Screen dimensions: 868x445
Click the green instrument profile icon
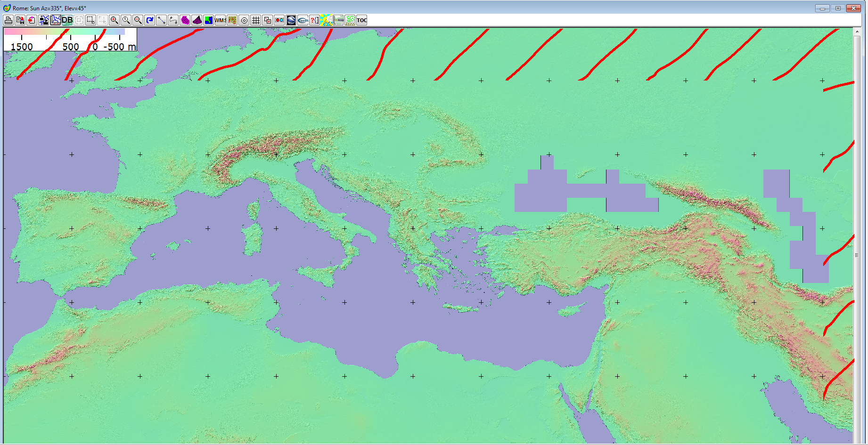click(x=338, y=20)
